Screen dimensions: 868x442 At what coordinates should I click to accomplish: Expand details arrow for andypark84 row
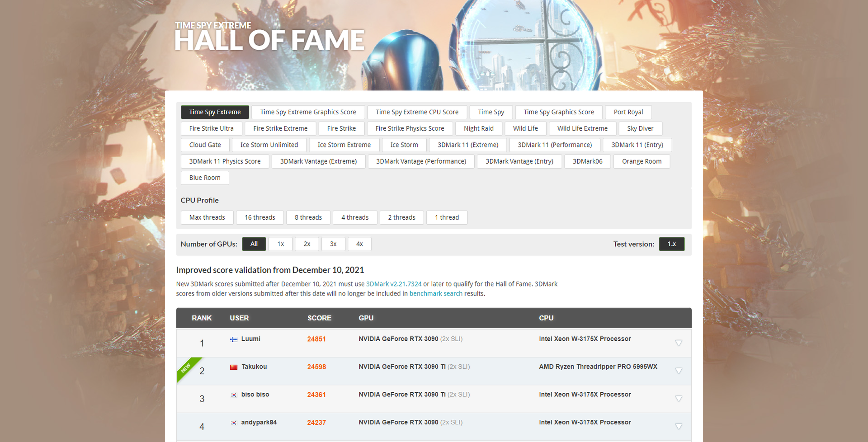(679, 427)
